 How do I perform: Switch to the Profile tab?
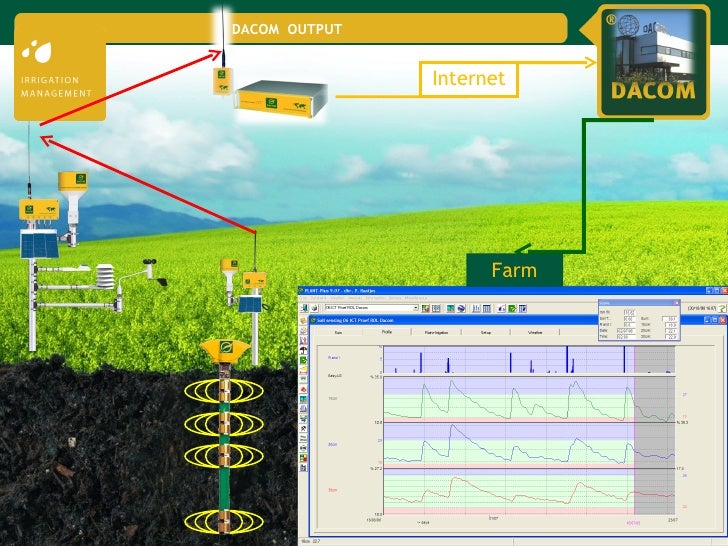click(387, 332)
